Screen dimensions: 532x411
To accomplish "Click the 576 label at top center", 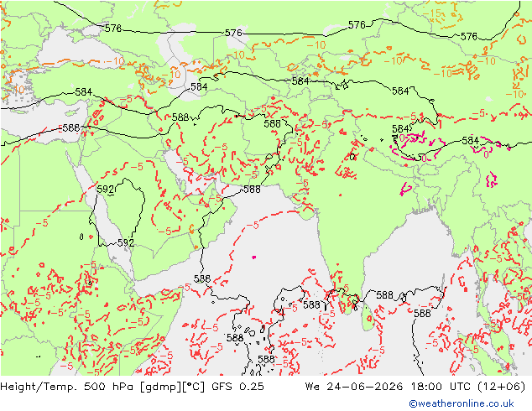I will [233, 33].
